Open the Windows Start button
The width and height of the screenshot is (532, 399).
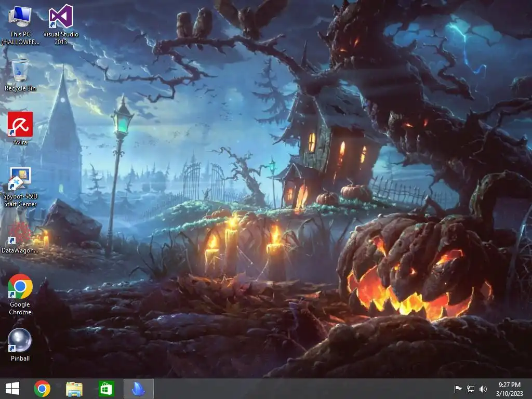12,389
